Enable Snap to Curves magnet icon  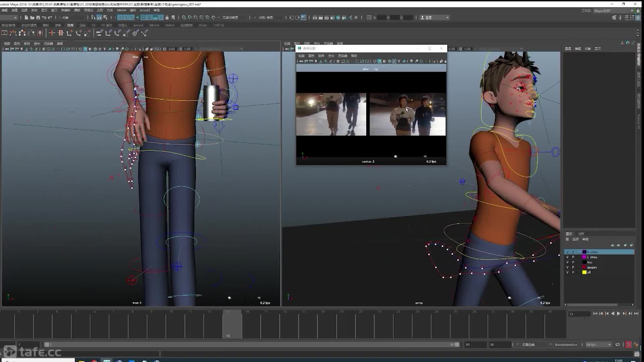190,17
